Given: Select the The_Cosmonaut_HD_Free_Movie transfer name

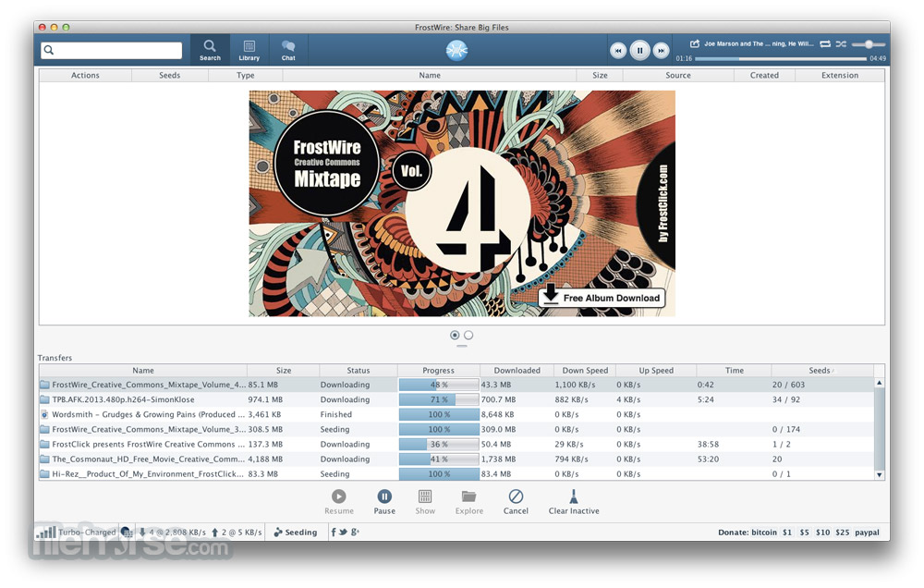Looking at the screenshot, I should (148, 459).
